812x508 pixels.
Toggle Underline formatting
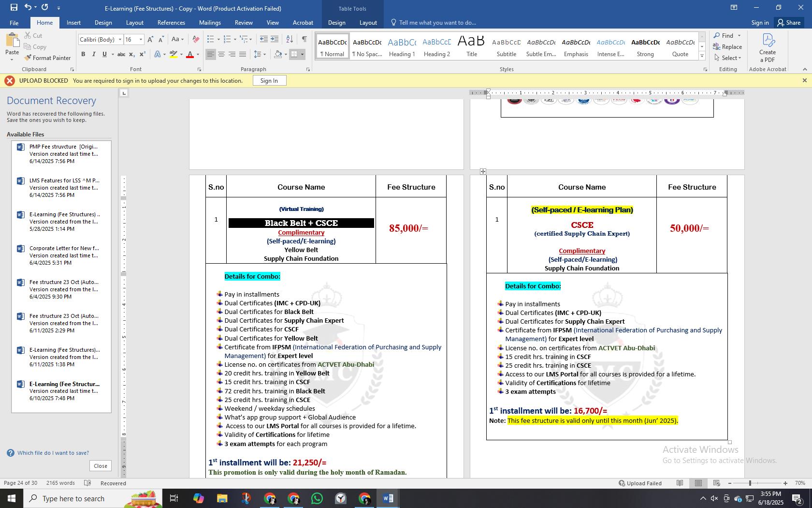[x=104, y=55]
